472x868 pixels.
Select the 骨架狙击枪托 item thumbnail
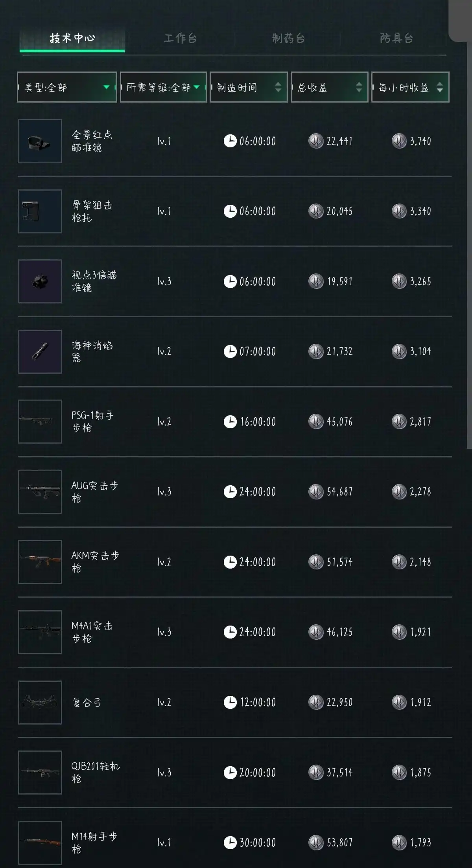click(x=40, y=211)
